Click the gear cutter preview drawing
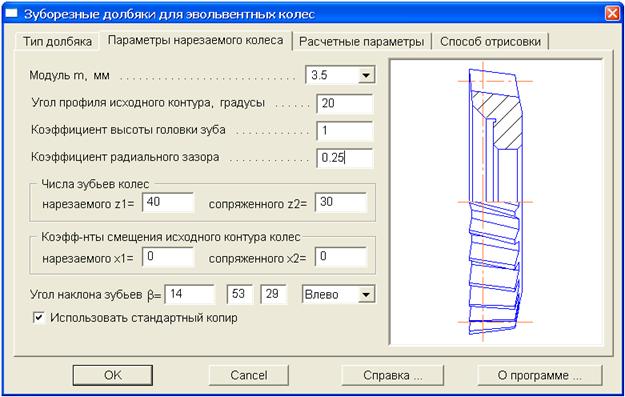Screen dimensions: 625x397 [496, 202]
